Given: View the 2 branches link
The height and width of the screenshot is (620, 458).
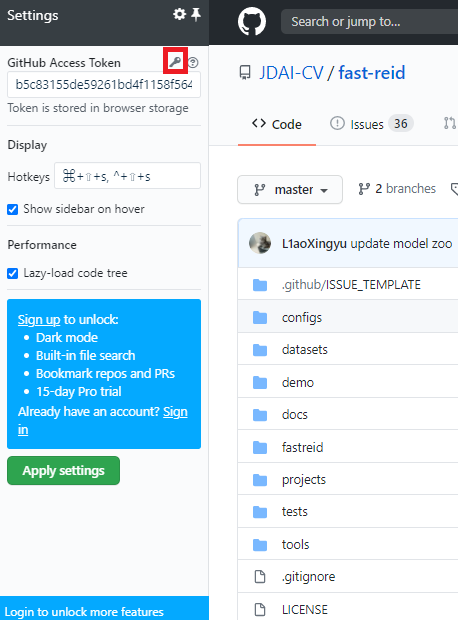Looking at the screenshot, I should (397, 189).
